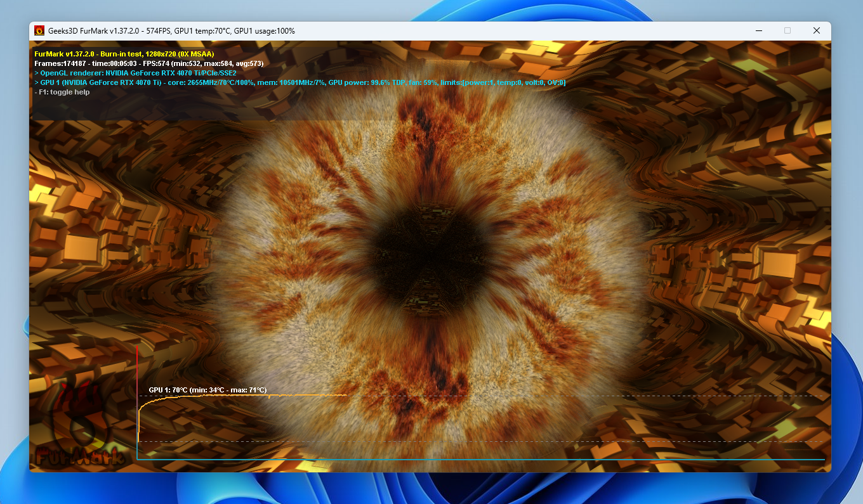Click the 'Frames:174187' statistics line
Viewport: 863px width, 504px height.
pyautogui.click(x=149, y=63)
